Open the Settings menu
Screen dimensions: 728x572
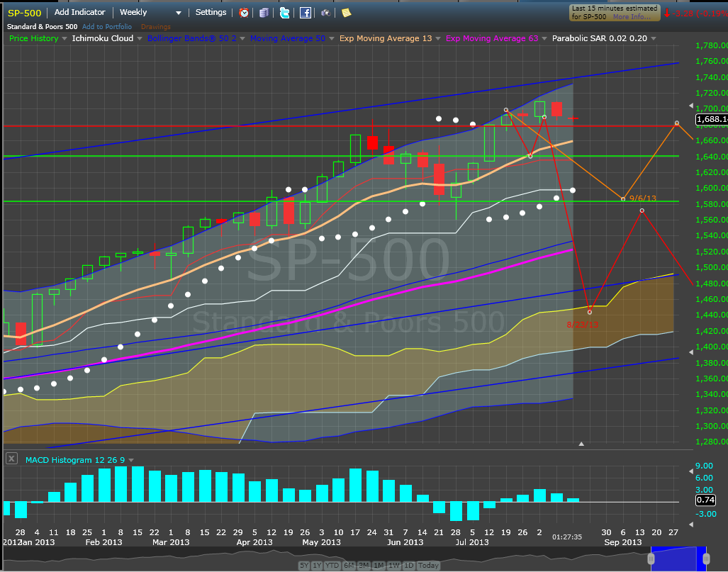click(x=211, y=13)
